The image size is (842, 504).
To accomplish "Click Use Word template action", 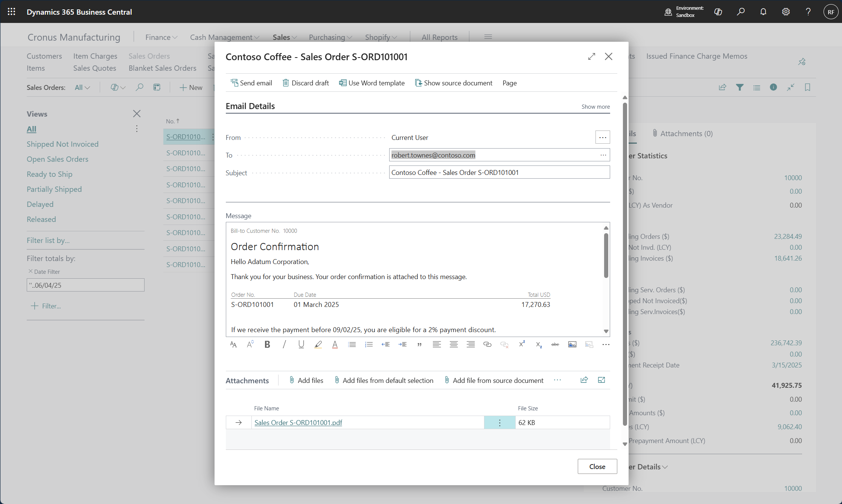I will [372, 83].
